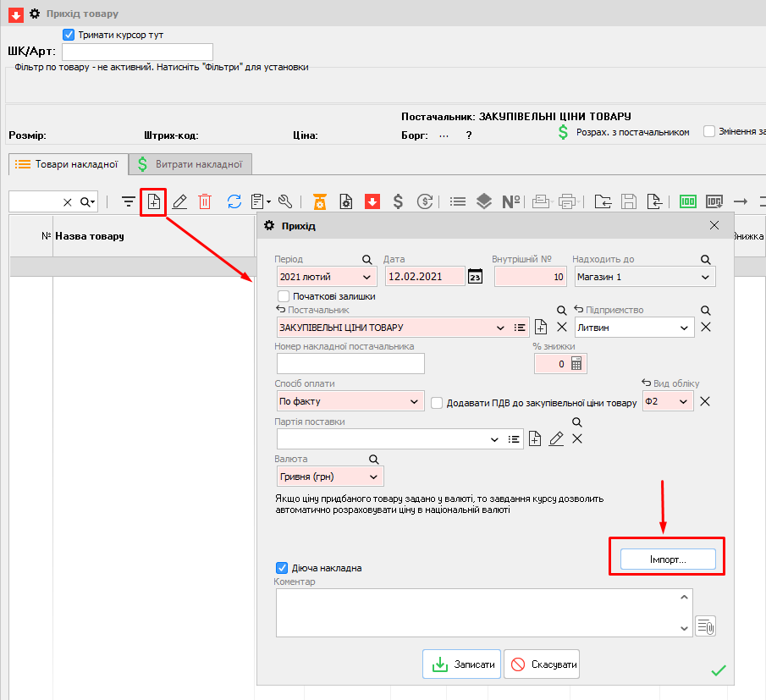Image resolution: width=766 pixels, height=700 pixels.
Task: Open the 'Валюта' Гривня dropdown
Action: [x=373, y=477]
